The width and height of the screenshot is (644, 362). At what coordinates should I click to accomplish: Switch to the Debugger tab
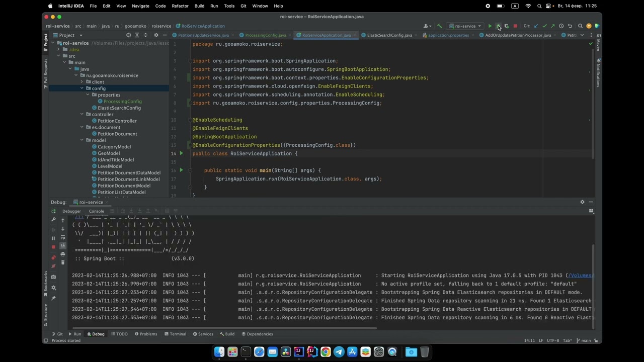[71, 211]
